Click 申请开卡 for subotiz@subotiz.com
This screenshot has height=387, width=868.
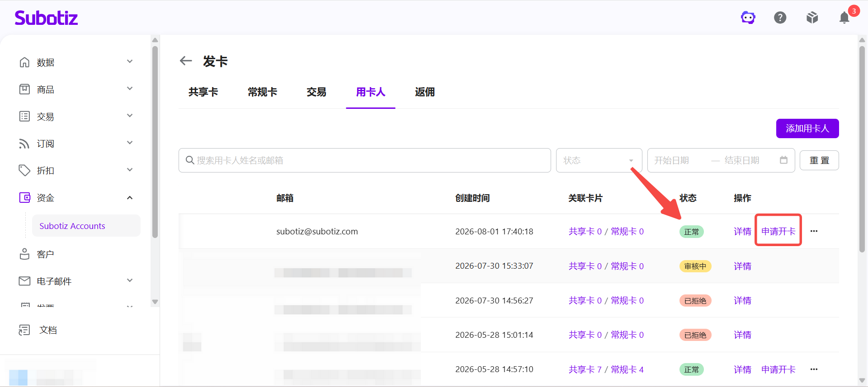click(778, 231)
